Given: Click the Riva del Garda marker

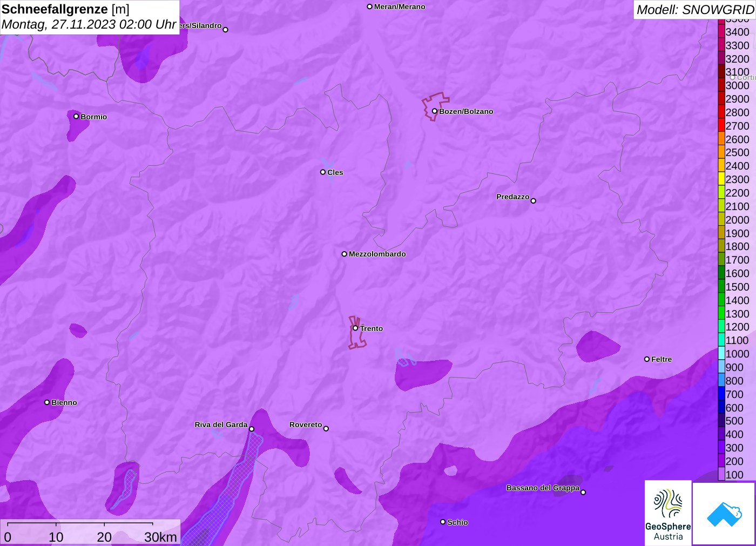Looking at the screenshot, I should (252, 429).
